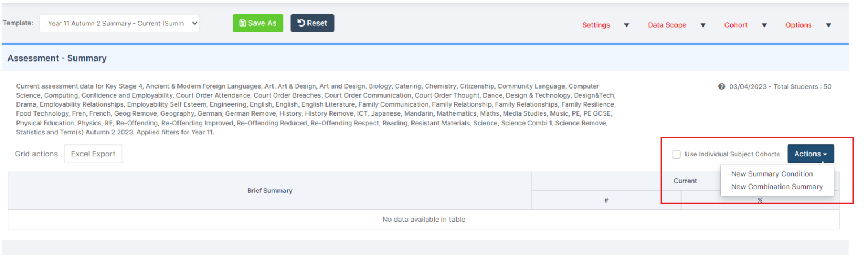868x263 pixels.
Task: Click the Cohort section label
Action: [736, 25]
